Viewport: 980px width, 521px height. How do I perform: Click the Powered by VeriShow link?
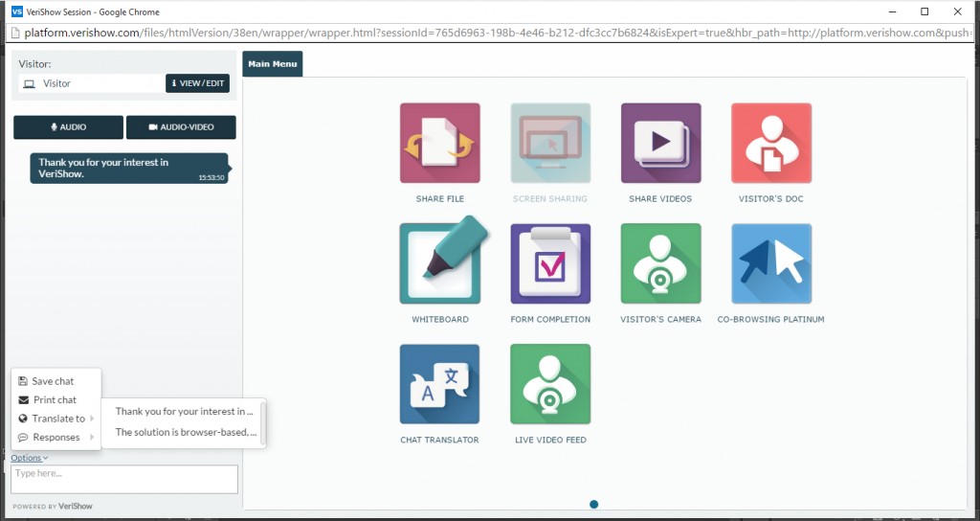(x=53, y=506)
